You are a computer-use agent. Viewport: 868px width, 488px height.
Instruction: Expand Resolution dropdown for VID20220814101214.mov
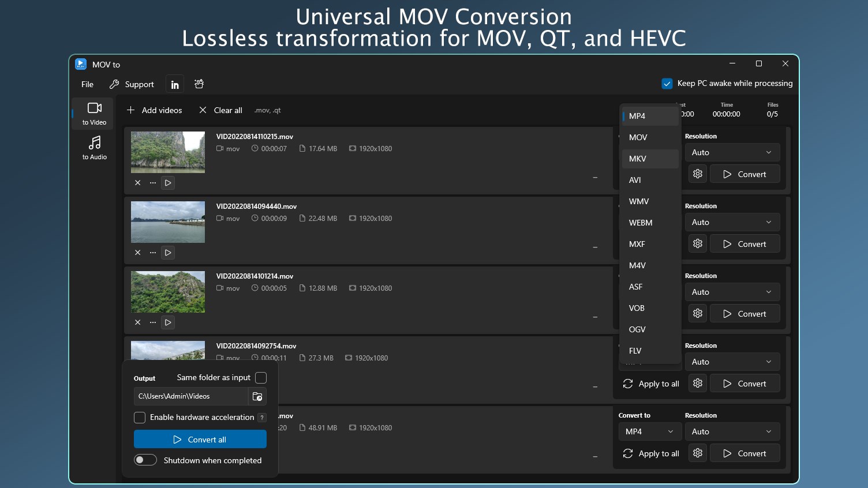732,292
